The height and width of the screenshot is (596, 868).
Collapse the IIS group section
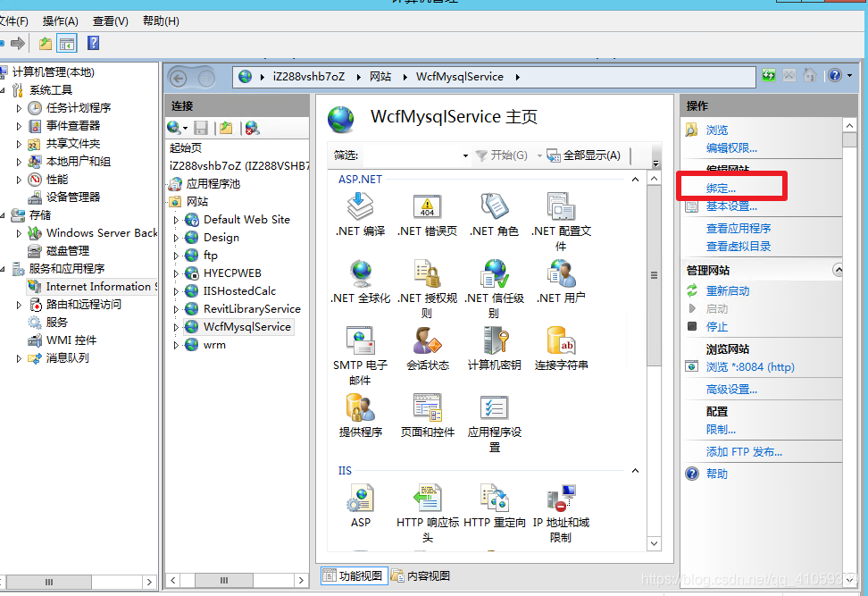coord(635,471)
